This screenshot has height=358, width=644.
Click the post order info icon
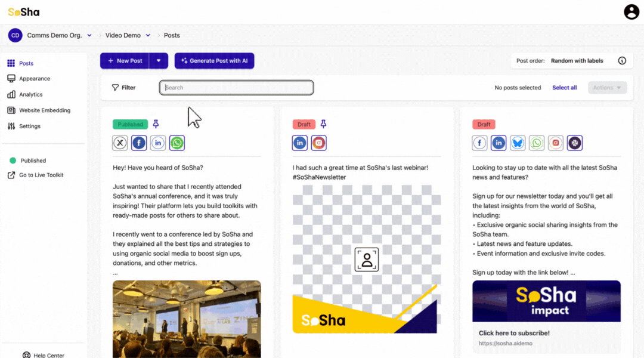coord(622,61)
